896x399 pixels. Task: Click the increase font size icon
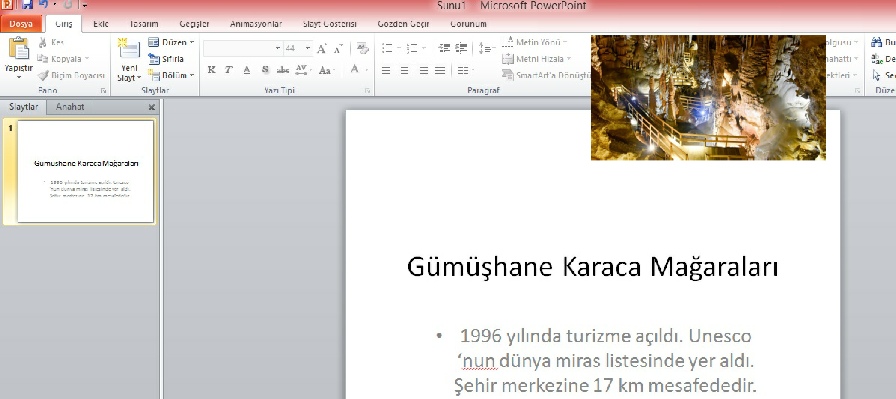click(x=321, y=49)
